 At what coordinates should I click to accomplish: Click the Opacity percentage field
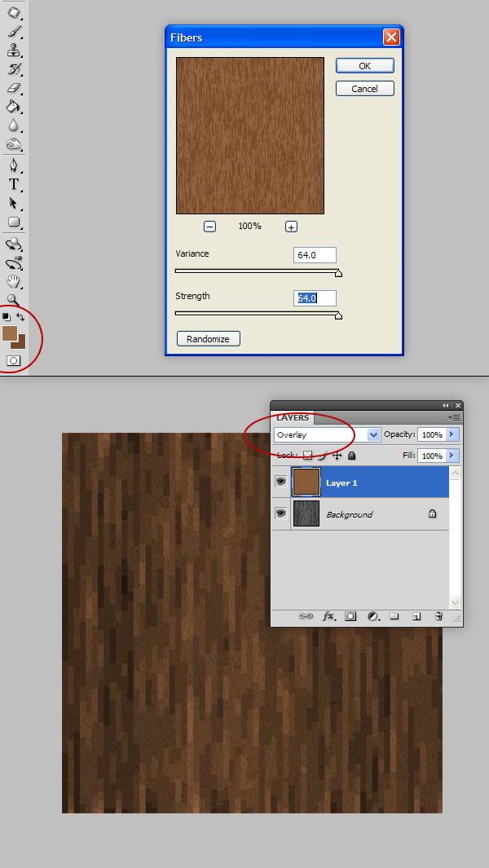[432, 434]
